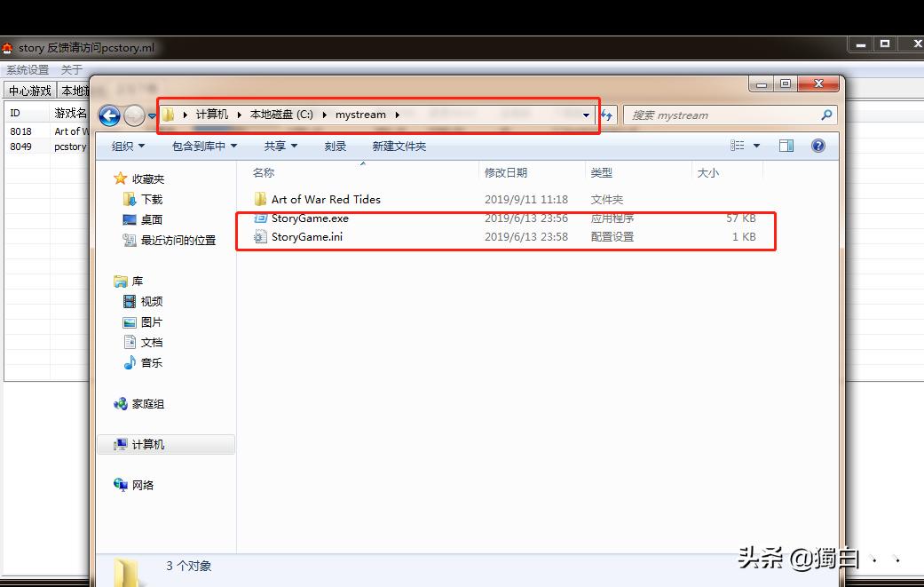The height and width of the screenshot is (587, 924).
Task: Select 计算机 in the address breadcrumb
Action: 211,115
